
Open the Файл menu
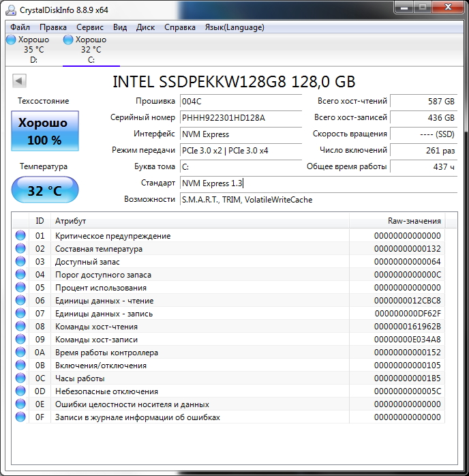tap(20, 27)
